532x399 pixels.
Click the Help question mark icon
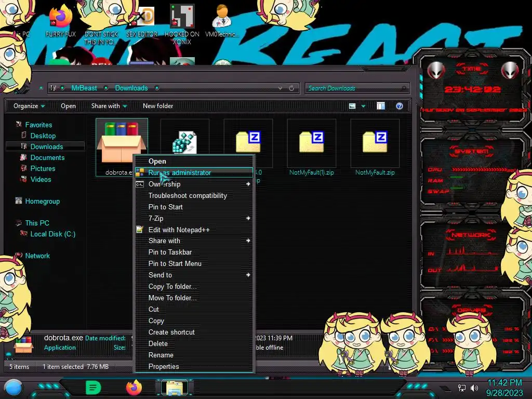(400, 106)
